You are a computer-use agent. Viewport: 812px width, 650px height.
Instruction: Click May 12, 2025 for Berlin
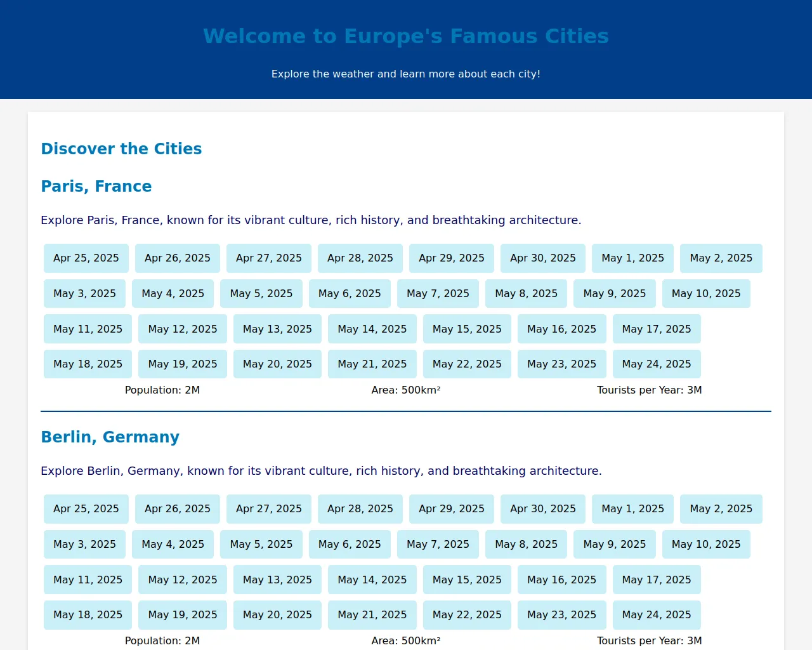(x=183, y=580)
